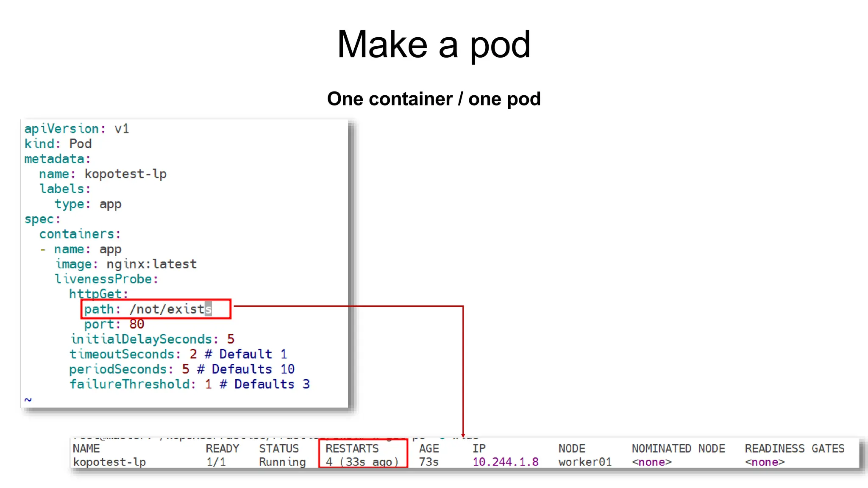This screenshot has width=868, height=488.
Task: Click the 'initialDelaySeconds: 5' line
Action: (x=152, y=339)
